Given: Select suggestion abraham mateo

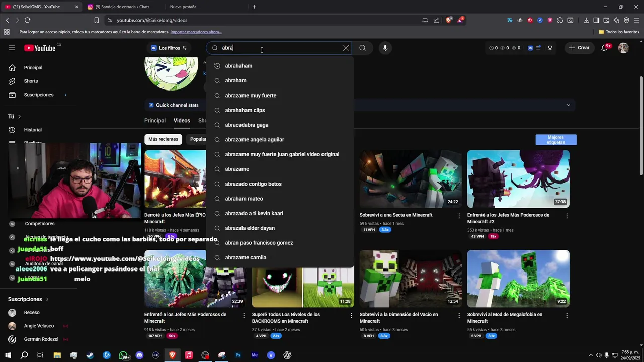Looking at the screenshot, I should tap(280, 199).
